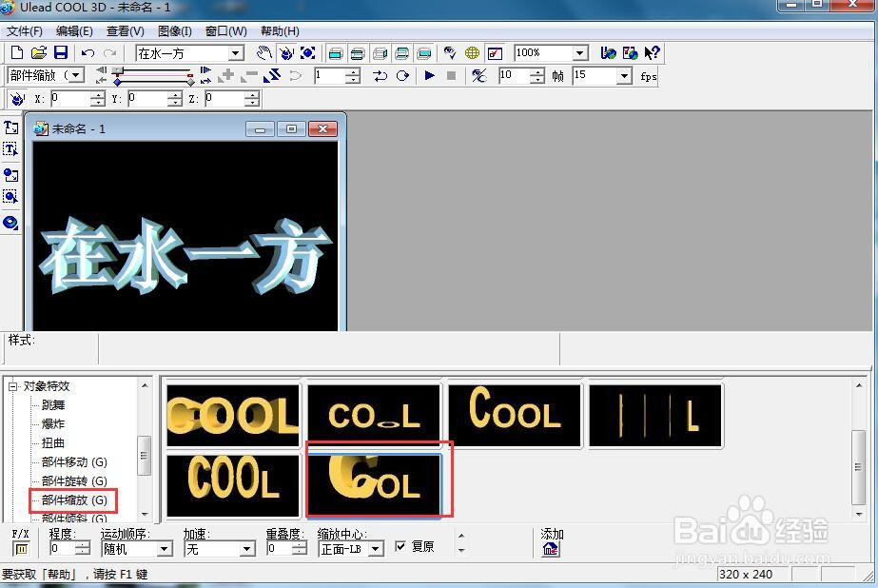
Task: Open the 加速 无 dropdown
Action: click(247, 549)
